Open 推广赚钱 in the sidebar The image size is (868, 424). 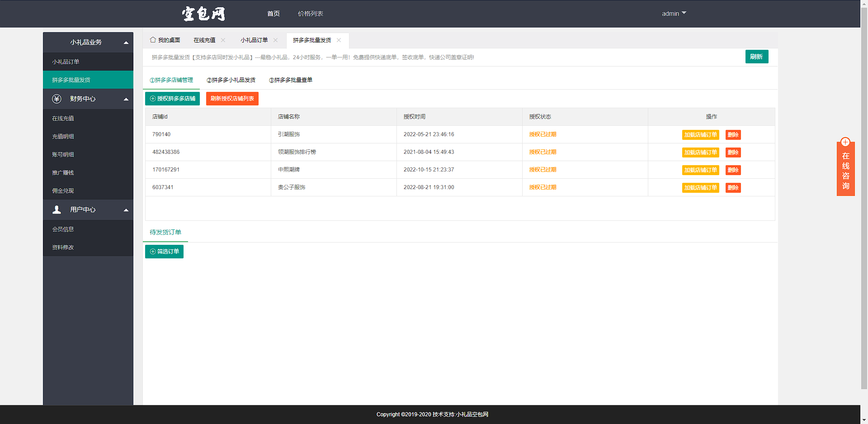(x=88, y=172)
